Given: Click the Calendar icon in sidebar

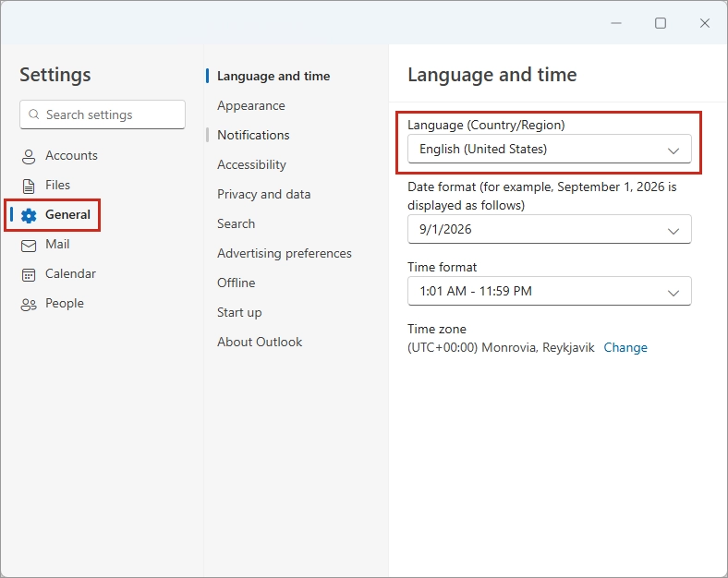Looking at the screenshot, I should (x=29, y=274).
